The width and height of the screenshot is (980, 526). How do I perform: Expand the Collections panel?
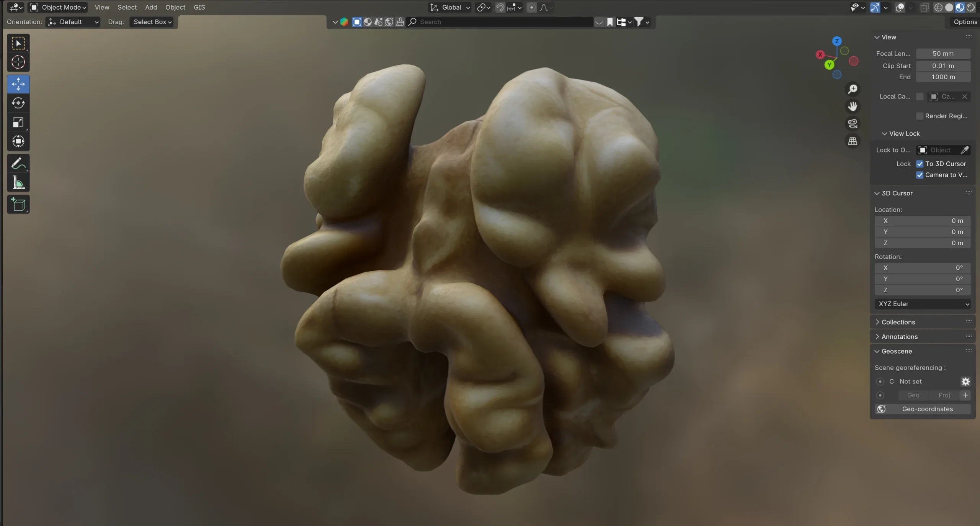pos(897,322)
